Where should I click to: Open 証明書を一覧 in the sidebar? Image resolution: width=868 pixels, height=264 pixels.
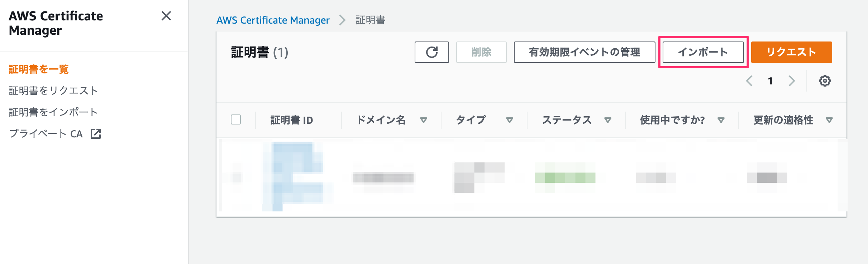point(39,69)
